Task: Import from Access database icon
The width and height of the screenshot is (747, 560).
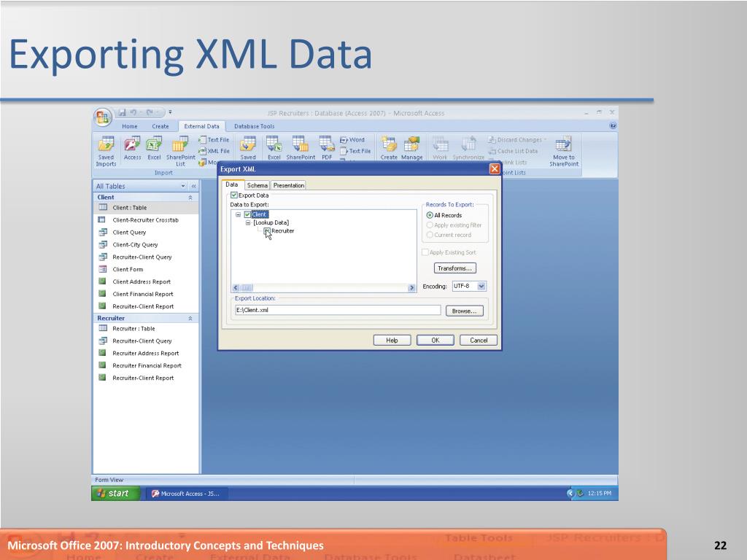Action: (x=133, y=148)
